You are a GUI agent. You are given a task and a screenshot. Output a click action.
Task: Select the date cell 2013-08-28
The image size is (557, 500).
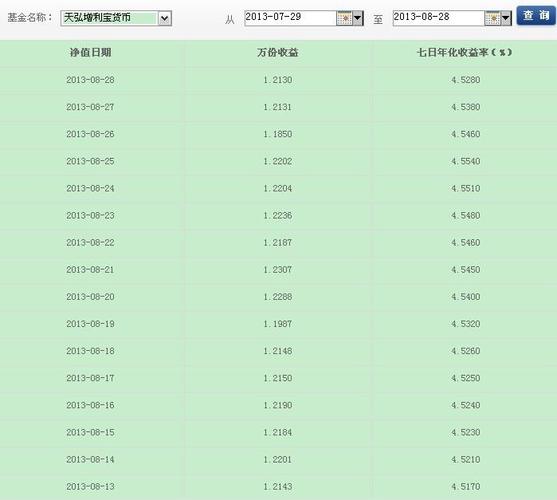click(90, 80)
